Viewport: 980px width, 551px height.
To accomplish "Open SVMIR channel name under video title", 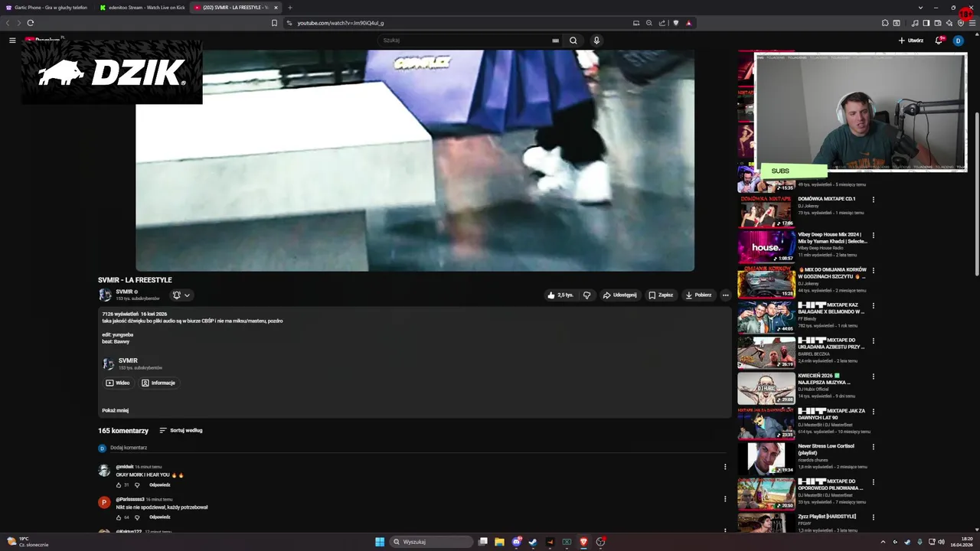I will 125,292.
